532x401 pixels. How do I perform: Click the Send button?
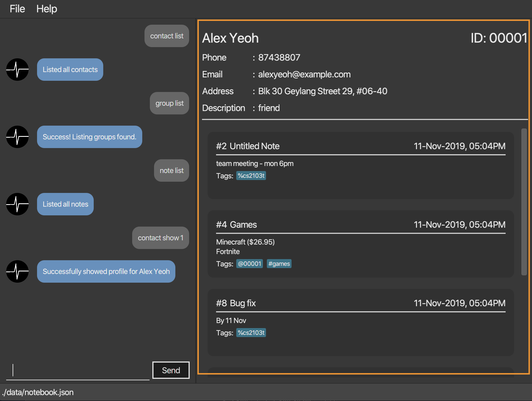171,370
